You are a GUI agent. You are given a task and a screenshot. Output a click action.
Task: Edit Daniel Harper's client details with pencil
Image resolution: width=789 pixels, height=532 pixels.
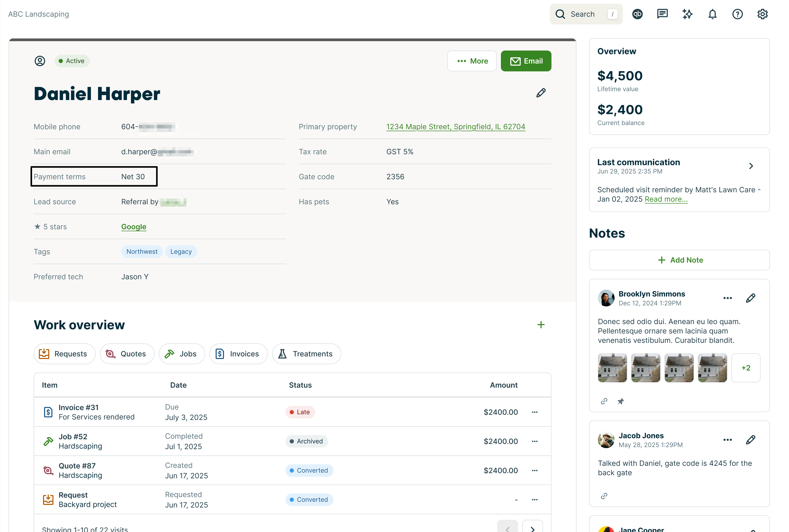click(541, 93)
